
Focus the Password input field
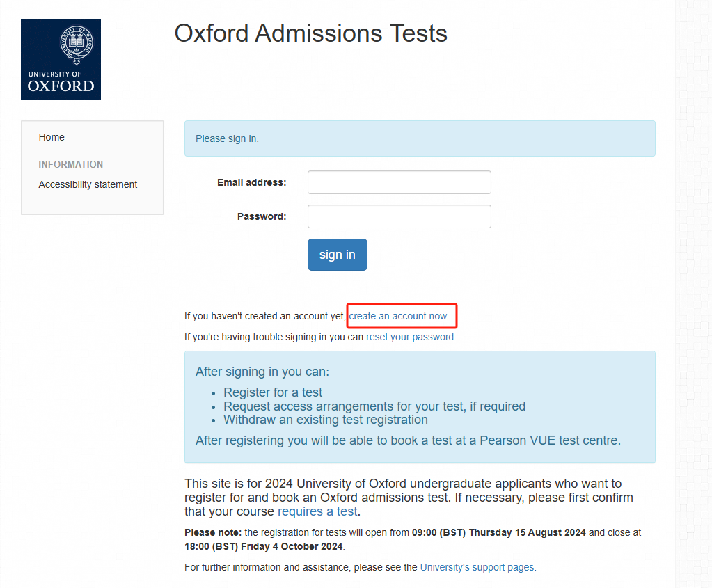pyautogui.click(x=399, y=216)
